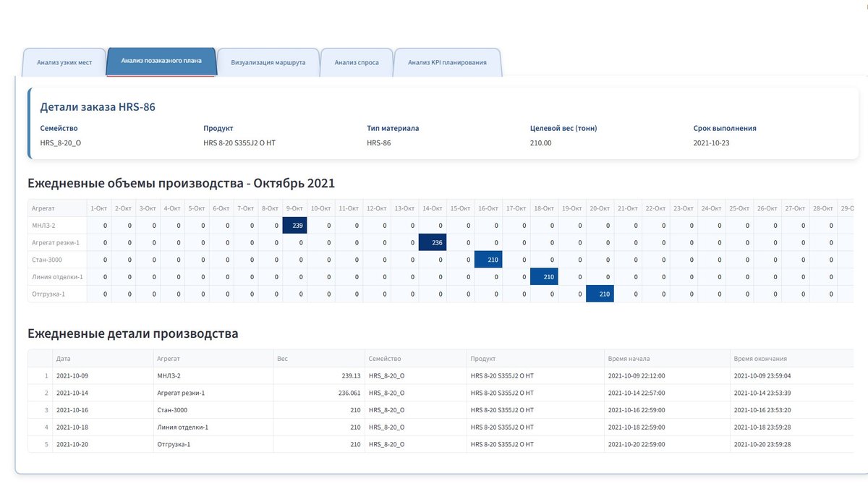868x494 pixels.
Task: Select the "Анализ позаказного плана" tab
Action: coord(161,61)
